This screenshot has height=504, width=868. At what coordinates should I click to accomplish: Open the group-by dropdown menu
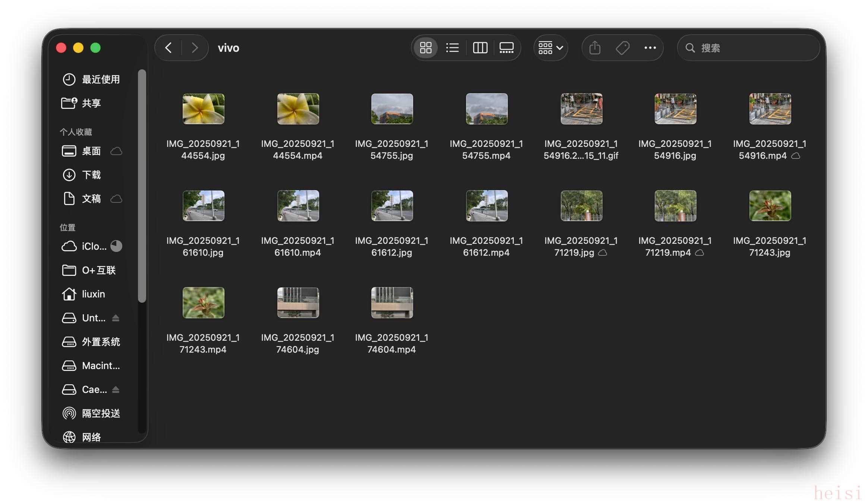point(550,48)
